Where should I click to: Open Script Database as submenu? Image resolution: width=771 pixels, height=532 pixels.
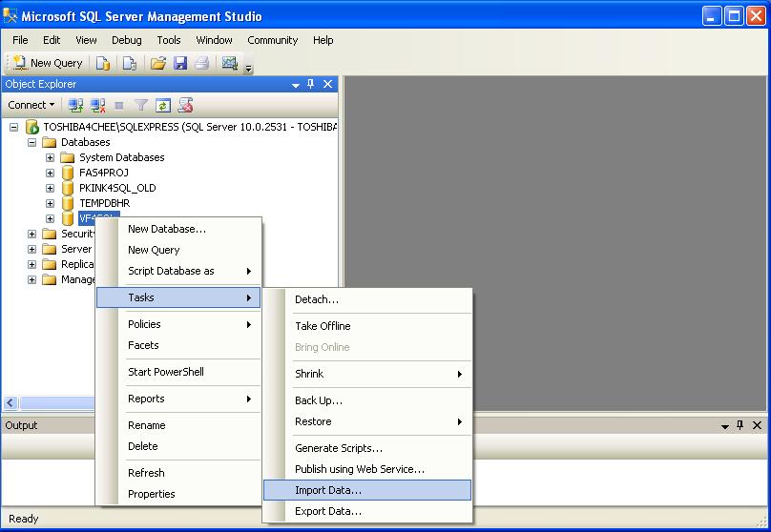179,271
